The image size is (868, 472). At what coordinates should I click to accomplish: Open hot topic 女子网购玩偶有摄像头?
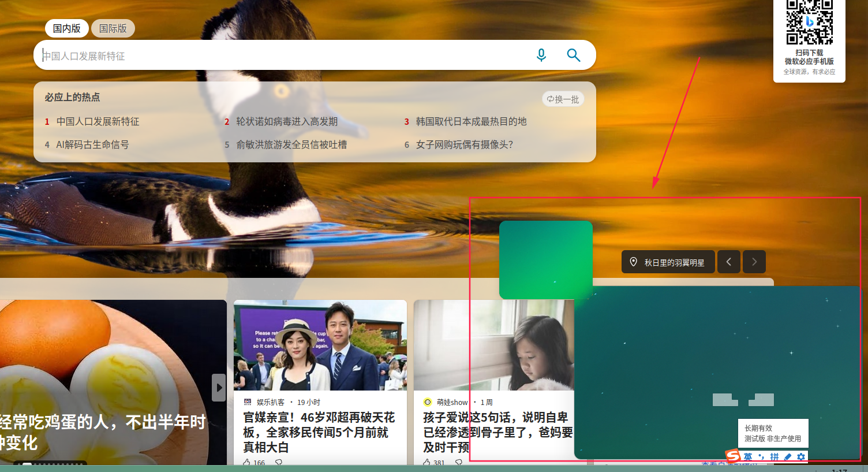(x=465, y=144)
